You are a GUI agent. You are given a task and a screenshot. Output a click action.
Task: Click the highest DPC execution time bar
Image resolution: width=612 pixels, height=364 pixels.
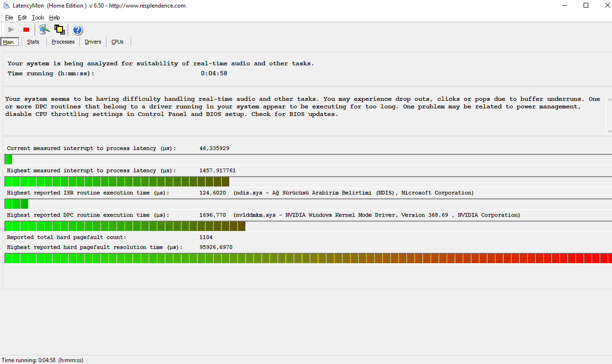click(x=308, y=226)
